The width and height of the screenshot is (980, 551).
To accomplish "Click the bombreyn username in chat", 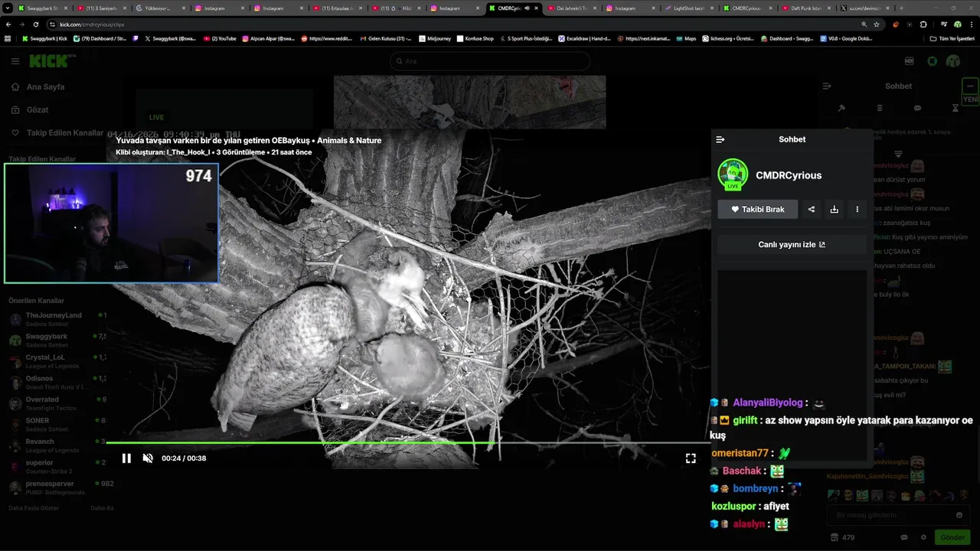I will pos(755,488).
